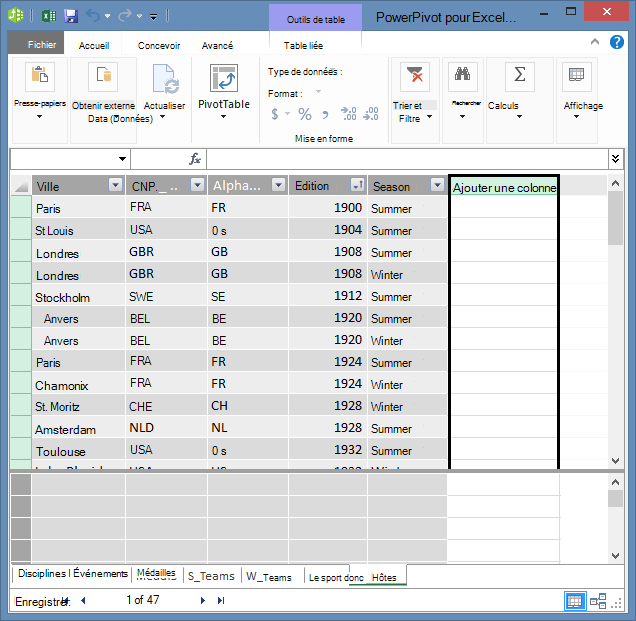Screen dimensions: 636x621
Task: Undo the last action
Action: coord(92,16)
